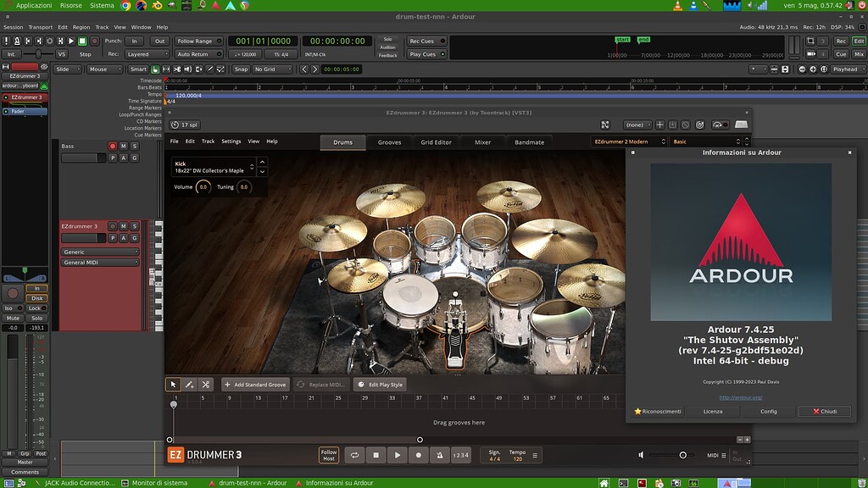The height and width of the screenshot is (488, 868).
Task: Select EZdrummer arrow pointer tool
Action: (x=173, y=385)
